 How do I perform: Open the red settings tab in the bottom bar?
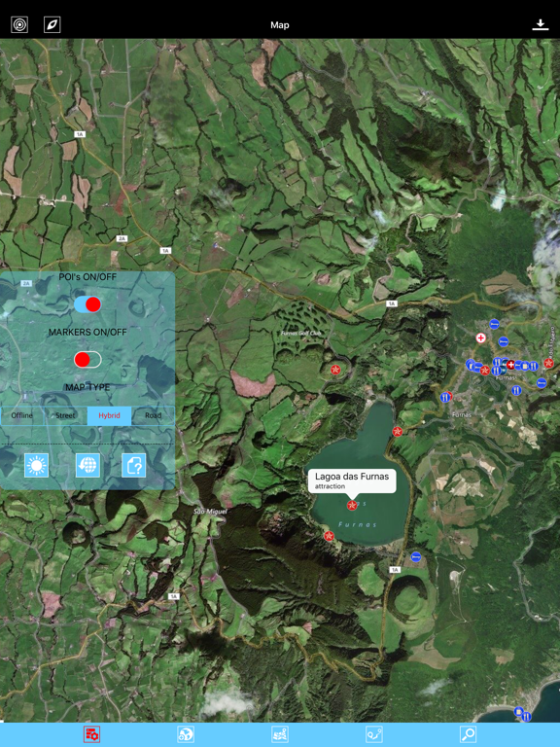coord(92,734)
